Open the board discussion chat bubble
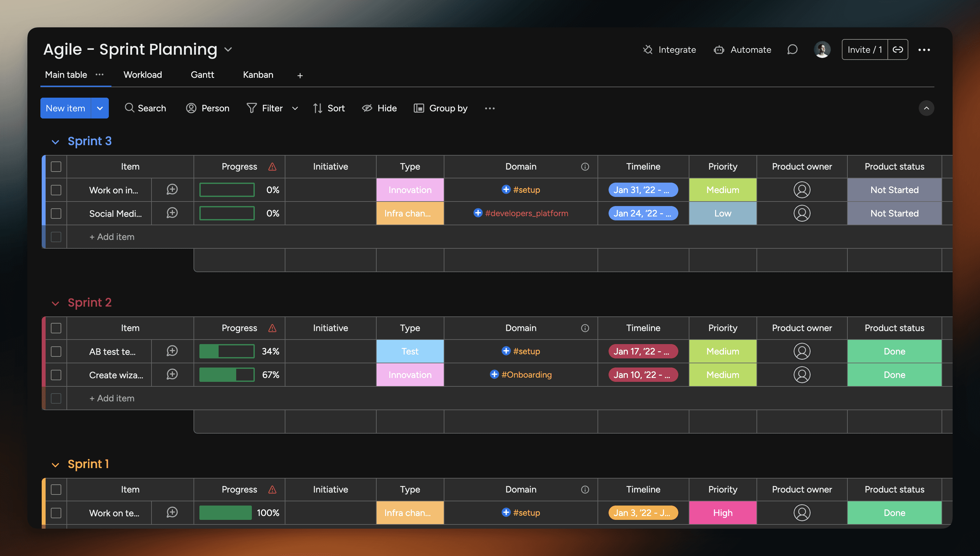Screen dimensions: 980x556 pyautogui.click(x=792, y=49)
